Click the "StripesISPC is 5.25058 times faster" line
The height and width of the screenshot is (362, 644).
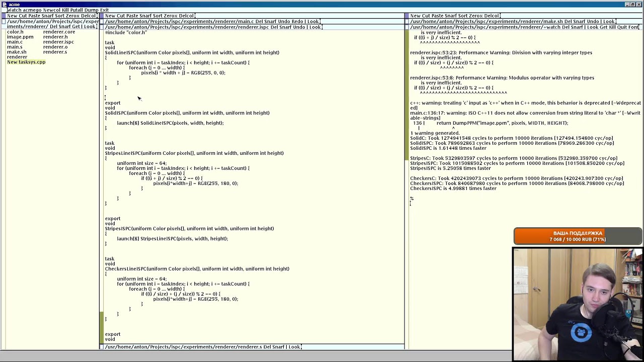tap(450, 168)
